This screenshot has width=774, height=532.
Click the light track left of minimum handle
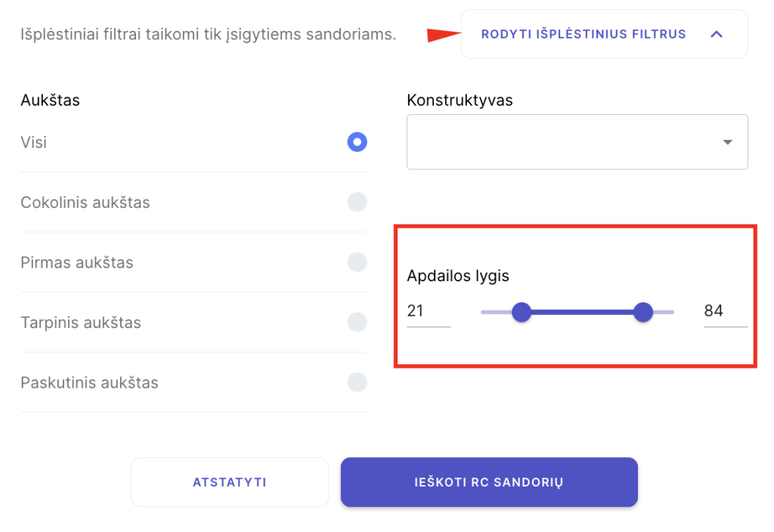coord(494,311)
